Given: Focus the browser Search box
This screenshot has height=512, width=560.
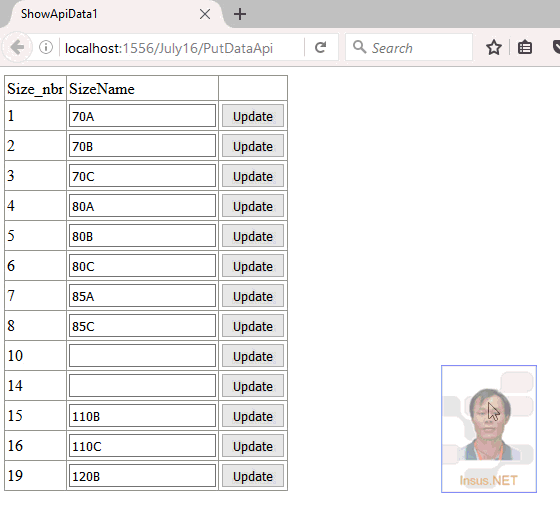Looking at the screenshot, I should pos(409,47).
